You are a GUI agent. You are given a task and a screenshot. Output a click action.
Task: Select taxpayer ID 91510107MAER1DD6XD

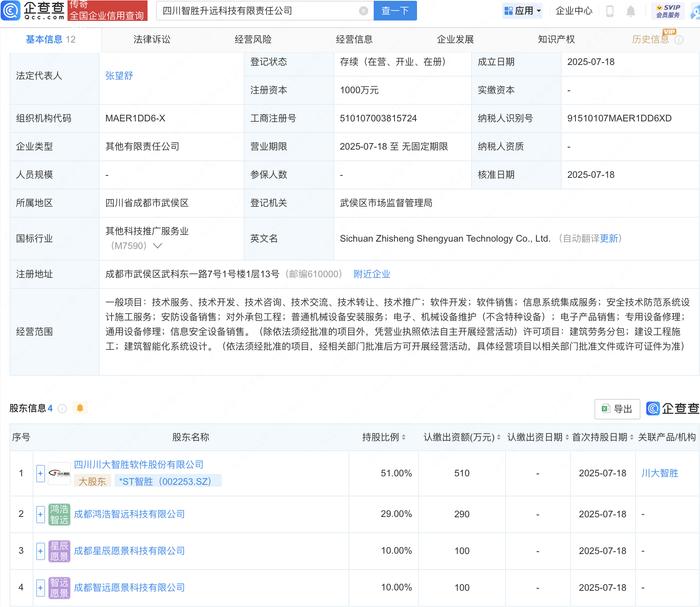click(x=619, y=118)
